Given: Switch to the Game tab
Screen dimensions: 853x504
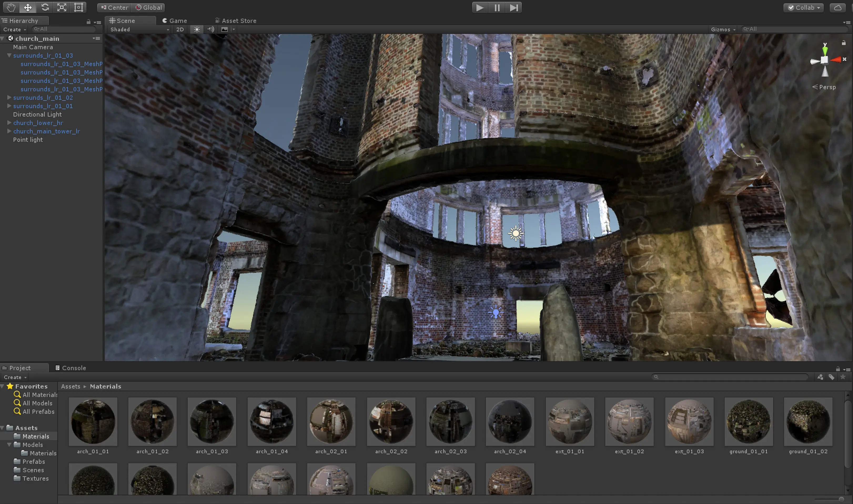Looking at the screenshot, I should pos(175,21).
